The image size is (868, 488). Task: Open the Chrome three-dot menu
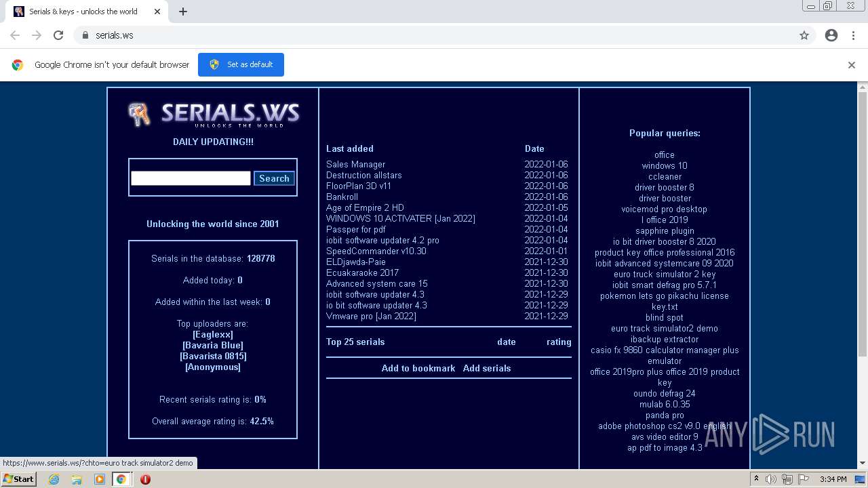pyautogui.click(x=853, y=35)
